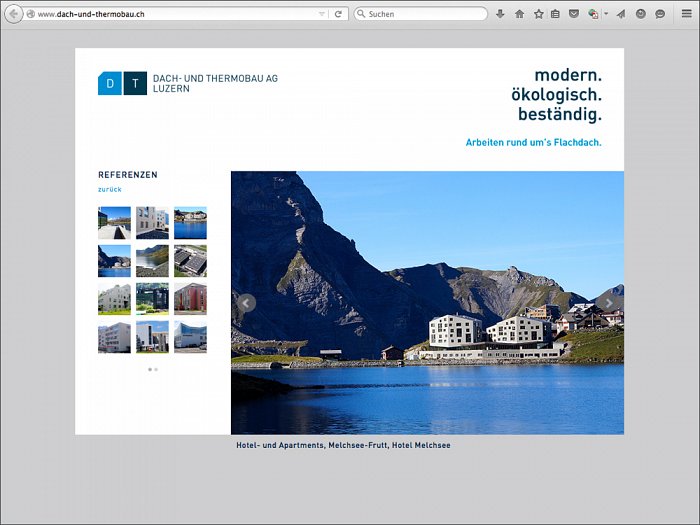Open the bookmarks list icon
The height and width of the screenshot is (525, 700).
555,14
